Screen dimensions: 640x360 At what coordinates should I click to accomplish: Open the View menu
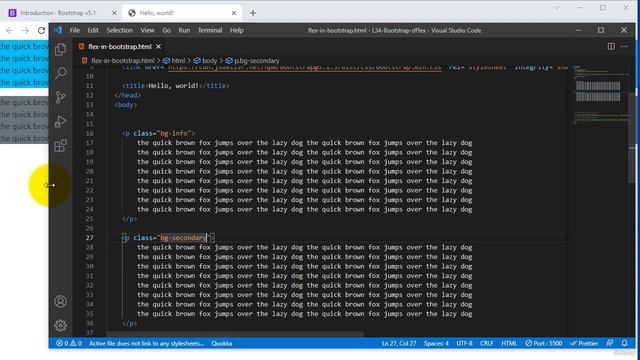(147, 30)
